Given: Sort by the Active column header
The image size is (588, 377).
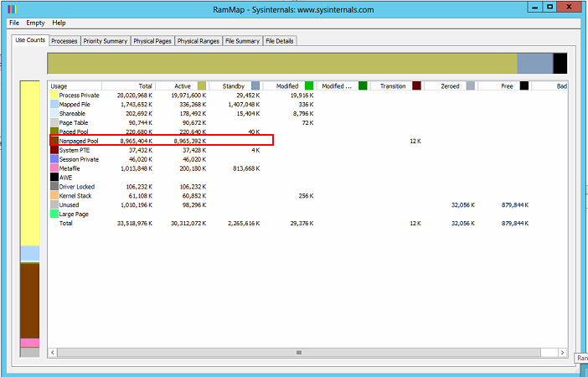Looking at the screenshot, I should pyautogui.click(x=182, y=86).
